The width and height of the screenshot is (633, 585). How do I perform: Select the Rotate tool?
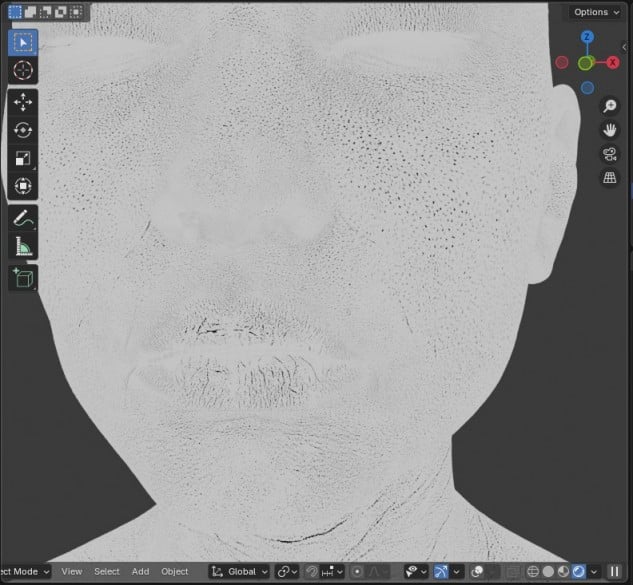23,130
